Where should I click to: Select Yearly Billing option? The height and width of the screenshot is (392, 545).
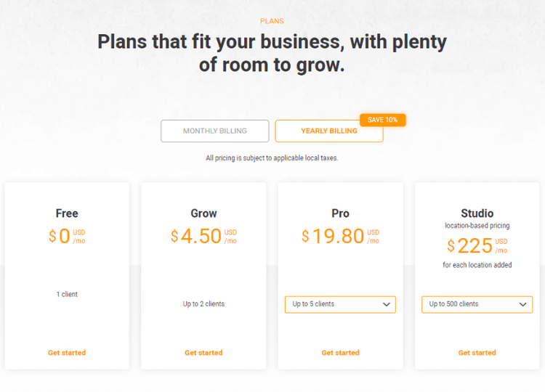[x=329, y=131]
